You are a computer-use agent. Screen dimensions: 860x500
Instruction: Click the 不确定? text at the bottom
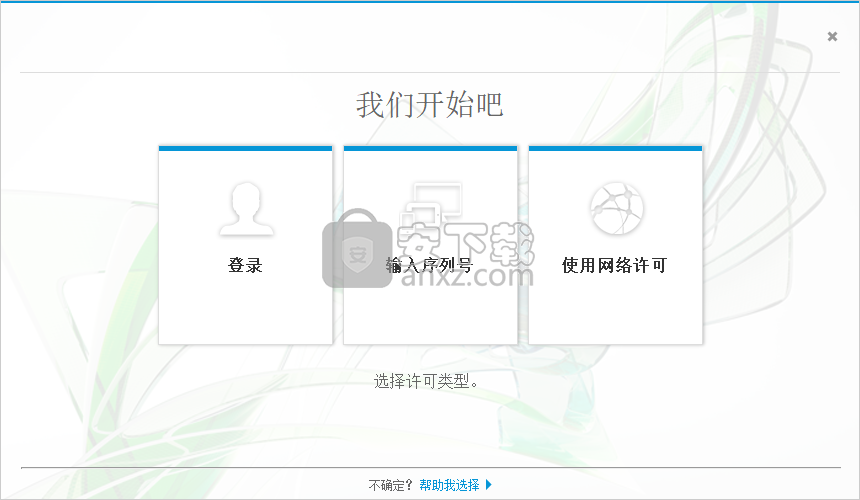tap(391, 485)
